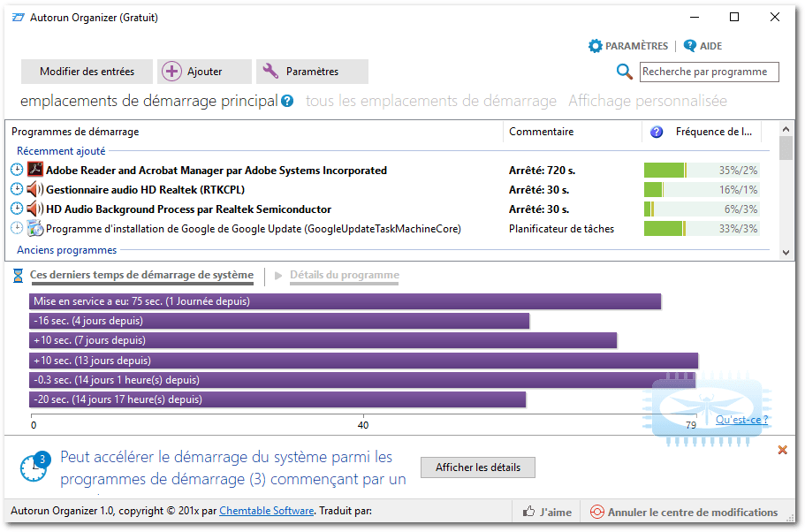805x532 pixels.
Task: Open the Chemtable Software link
Action: click(x=267, y=511)
